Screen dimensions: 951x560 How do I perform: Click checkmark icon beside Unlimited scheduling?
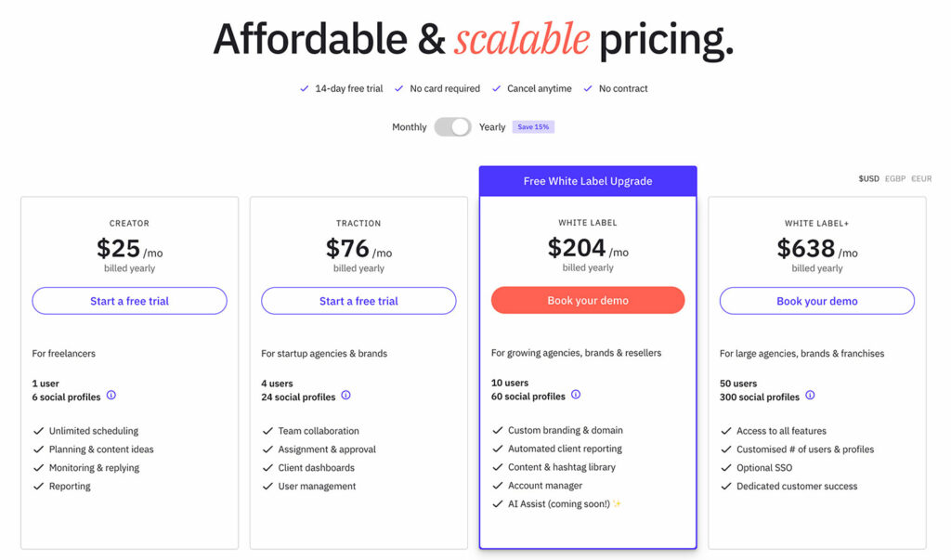(38, 431)
